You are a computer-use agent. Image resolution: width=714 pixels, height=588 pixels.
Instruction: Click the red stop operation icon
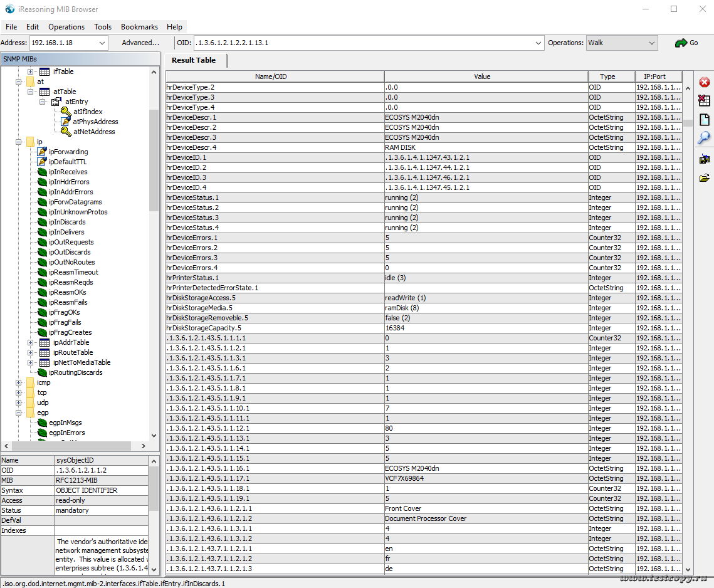pyautogui.click(x=704, y=82)
